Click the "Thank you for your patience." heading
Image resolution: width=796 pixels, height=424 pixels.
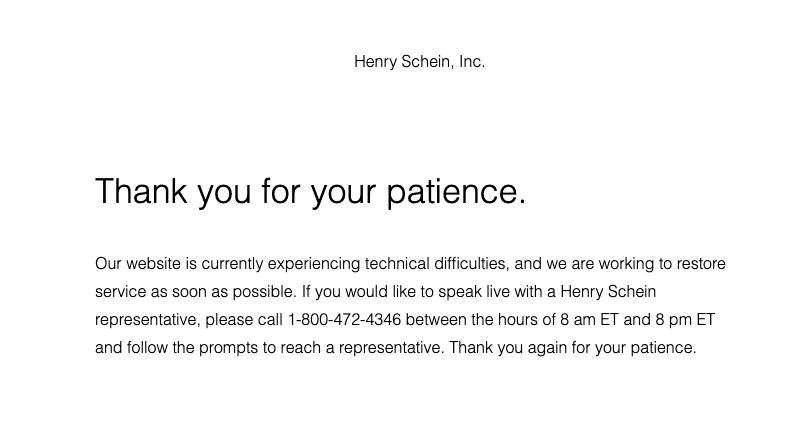pyautogui.click(x=310, y=190)
